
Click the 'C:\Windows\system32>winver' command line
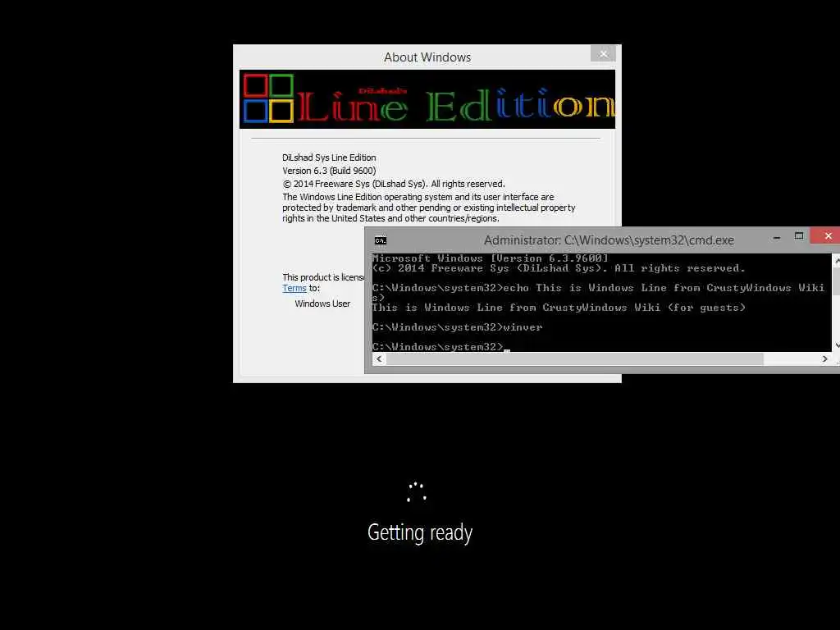457,326
